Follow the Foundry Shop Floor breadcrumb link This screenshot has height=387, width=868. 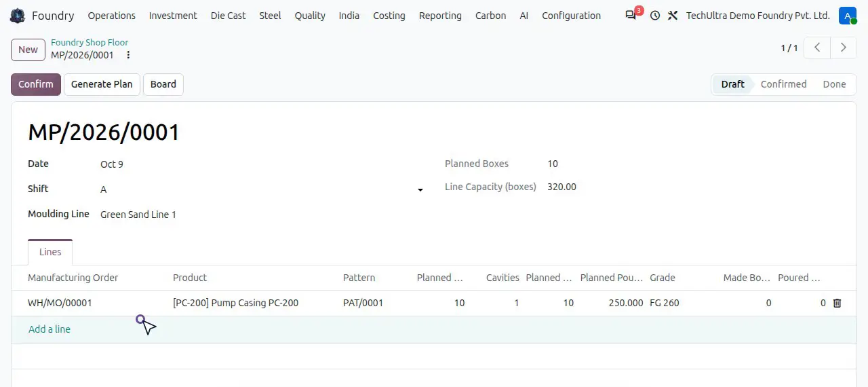pyautogui.click(x=90, y=43)
